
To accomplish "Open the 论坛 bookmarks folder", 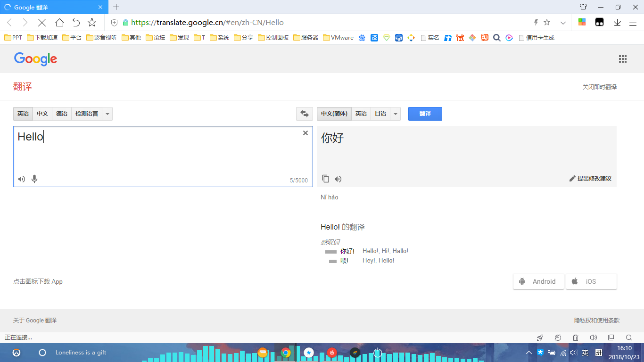I will (156, 38).
